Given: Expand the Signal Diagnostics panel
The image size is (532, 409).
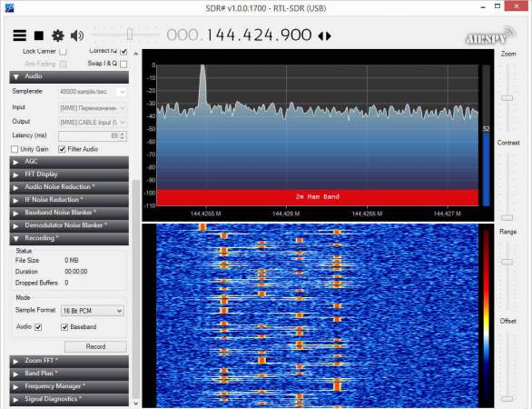Looking at the screenshot, I should coord(69,399).
